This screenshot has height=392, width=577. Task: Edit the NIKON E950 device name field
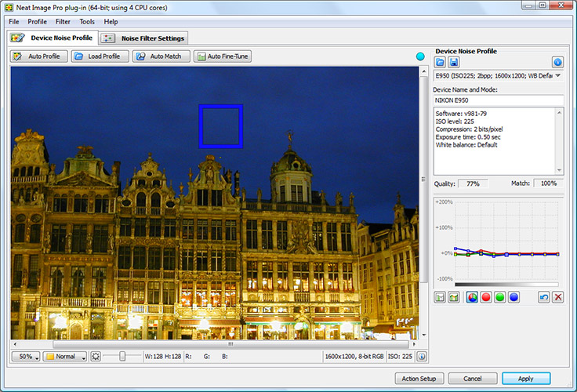coord(499,100)
